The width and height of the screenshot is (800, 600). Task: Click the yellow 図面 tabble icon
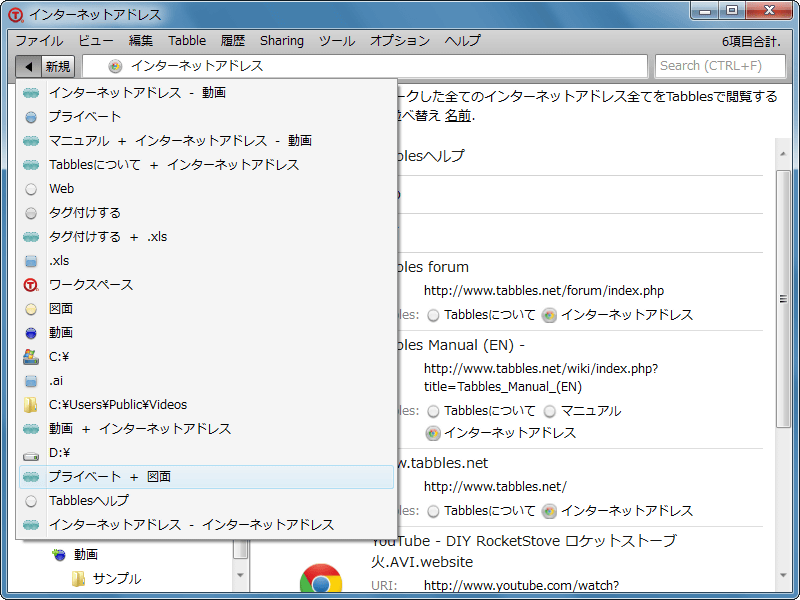click(31, 309)
